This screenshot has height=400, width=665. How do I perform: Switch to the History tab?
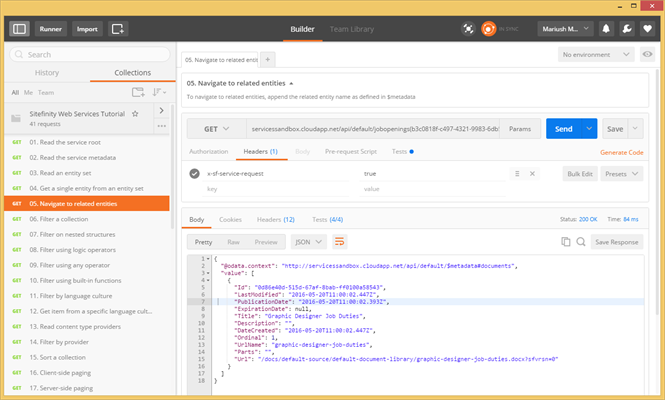click(x=47, y=73)
